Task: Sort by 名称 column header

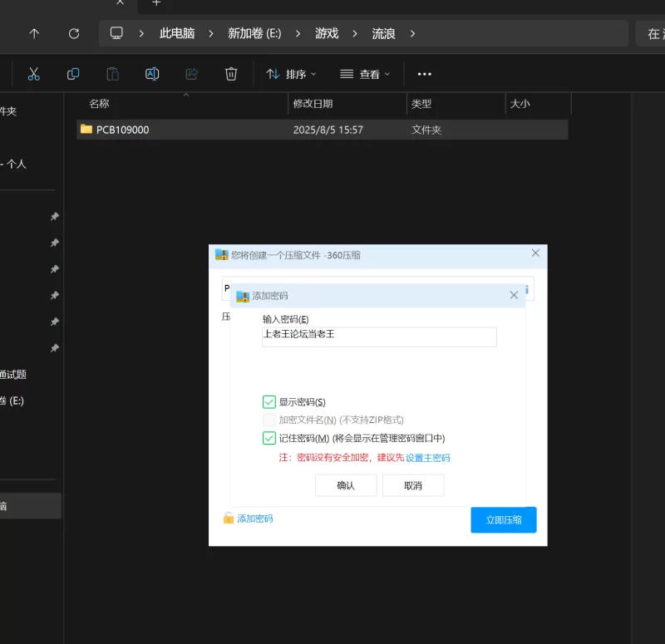Action: click(99, 103)
